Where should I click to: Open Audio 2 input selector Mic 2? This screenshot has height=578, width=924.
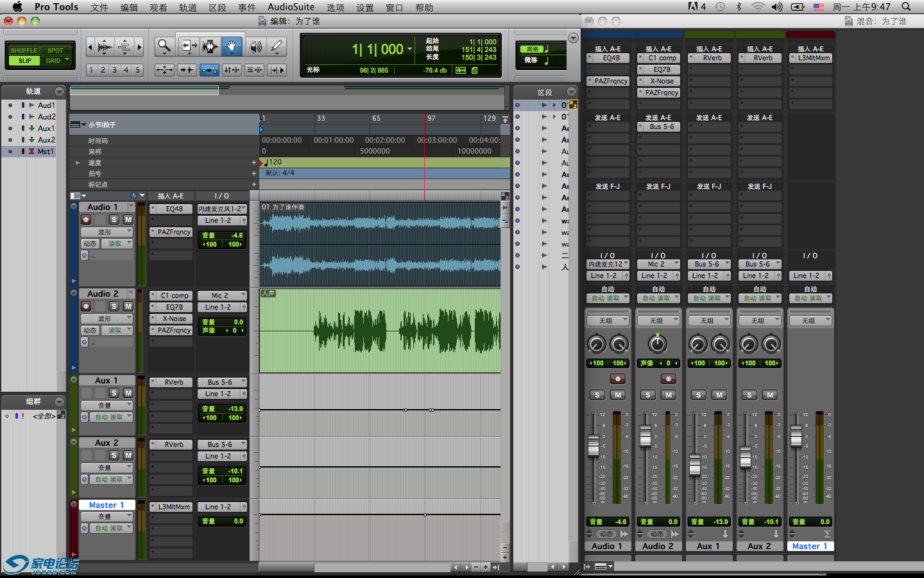click(221, 295)
